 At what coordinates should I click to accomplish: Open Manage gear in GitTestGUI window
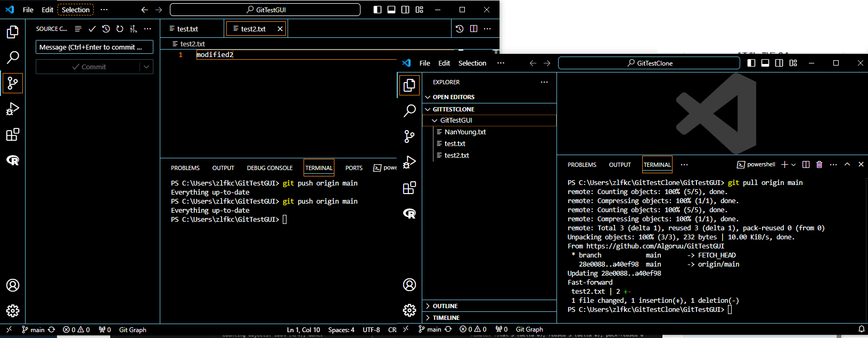coord(13,311)
